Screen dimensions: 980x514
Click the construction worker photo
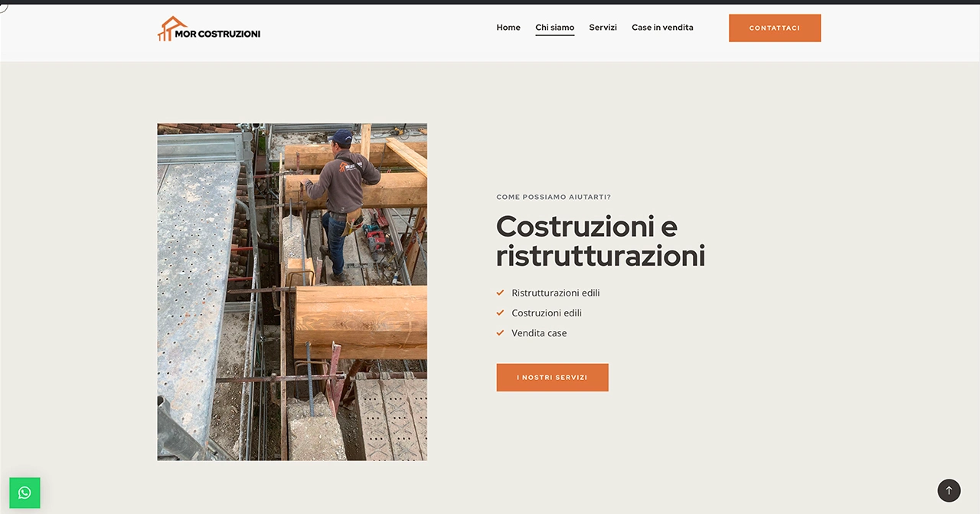tap(292, 292)
